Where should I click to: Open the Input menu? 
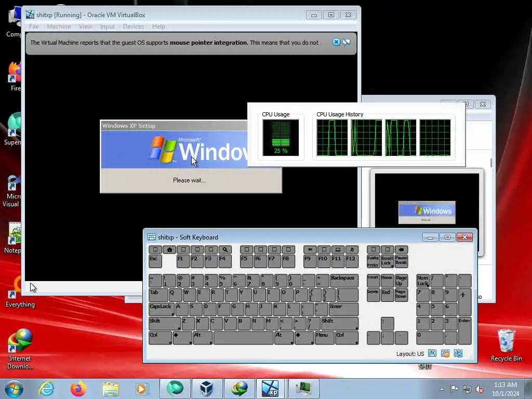[x=107, y=26]
